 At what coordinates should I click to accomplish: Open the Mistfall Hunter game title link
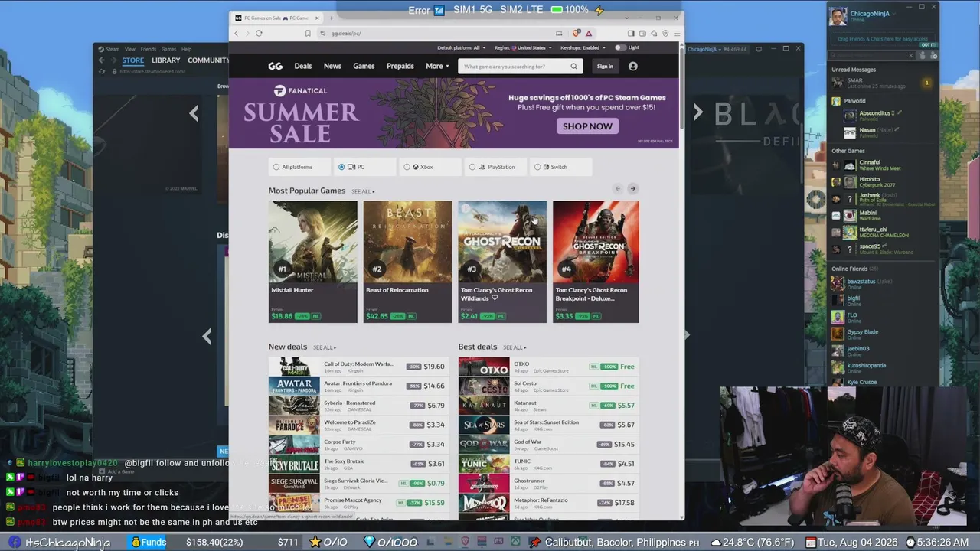point(292,290)
